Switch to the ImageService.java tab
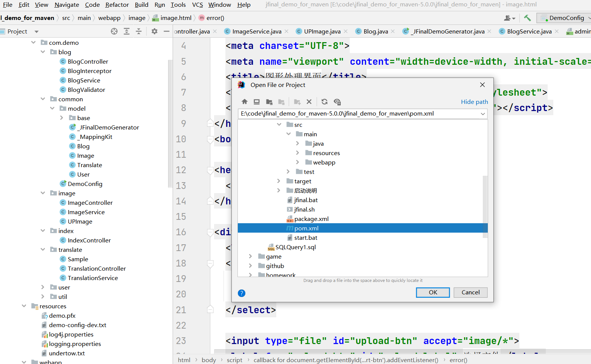The height and width of the screenshot is (364, 591). point(256,31)
